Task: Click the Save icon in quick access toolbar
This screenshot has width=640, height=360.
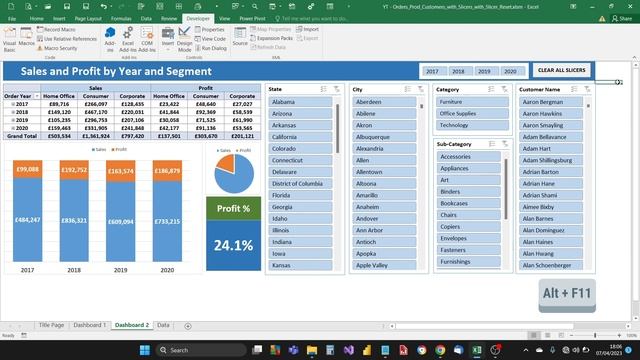Action: tap(67, 7)
